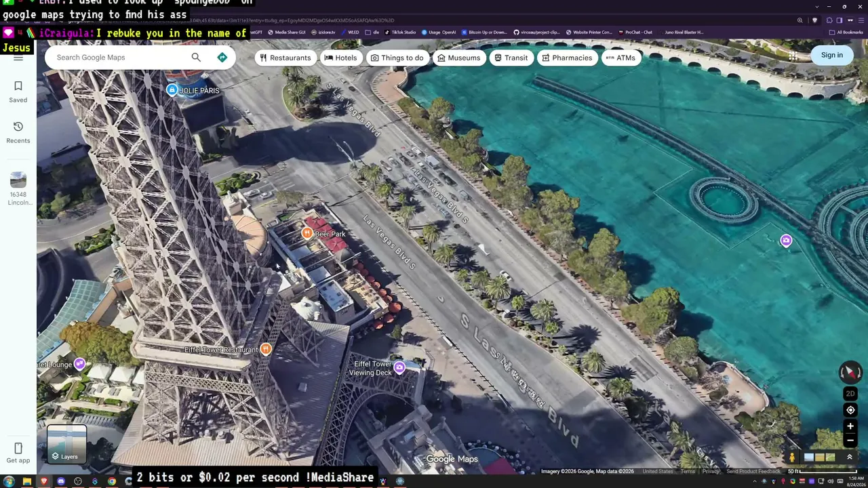
Task: Show hidden system tray icons
Action: 754,481
